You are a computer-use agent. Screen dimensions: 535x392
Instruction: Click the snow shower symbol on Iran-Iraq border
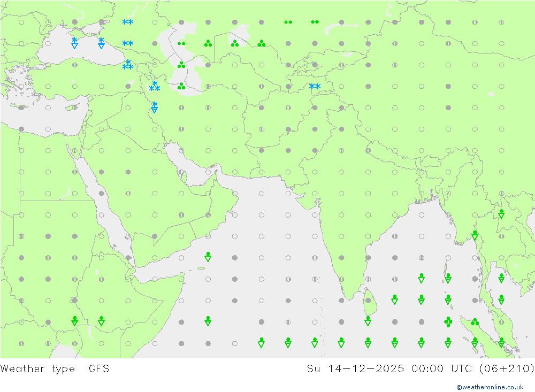click(155, 107)
